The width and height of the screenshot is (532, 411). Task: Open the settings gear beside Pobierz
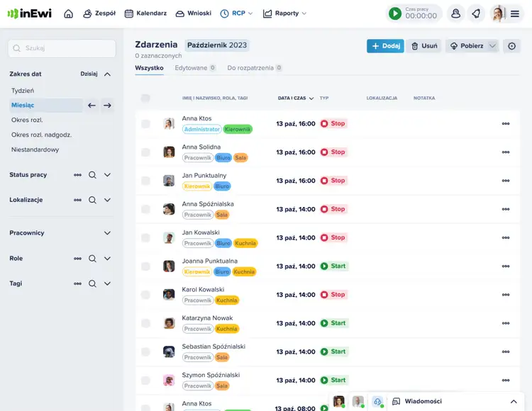[512, 46]
